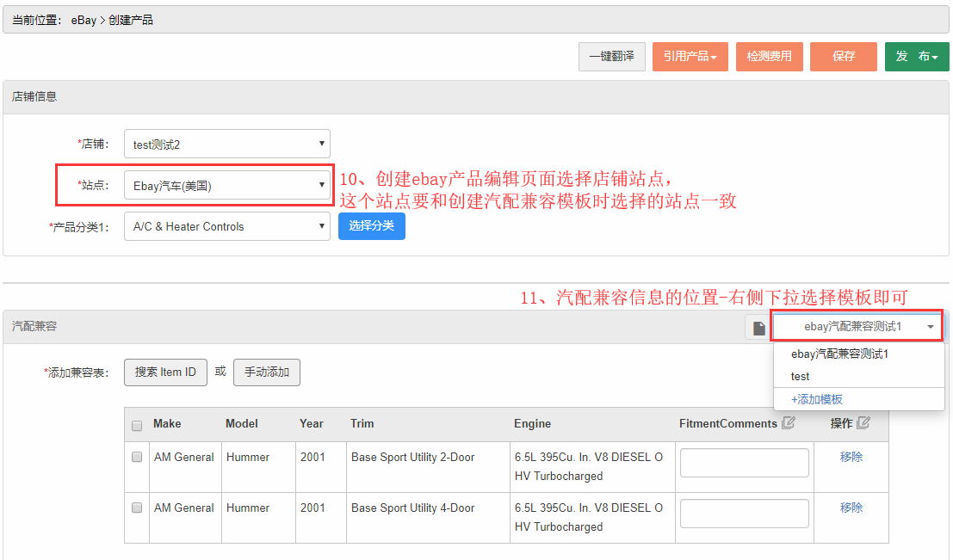Click the 汽配兼容 section title
Screen dimensions: 953x560
[x=34, y=326]
